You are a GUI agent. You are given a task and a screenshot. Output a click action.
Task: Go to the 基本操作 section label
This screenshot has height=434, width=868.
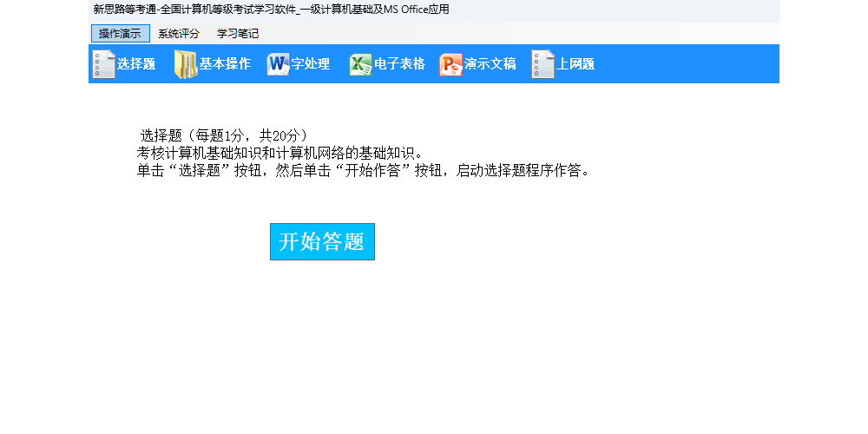coord(225,64)
